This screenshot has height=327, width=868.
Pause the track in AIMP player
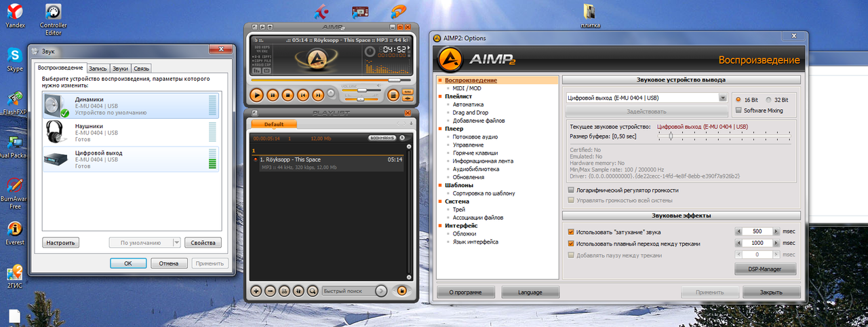pyautogui.click(x=273, y=95)
